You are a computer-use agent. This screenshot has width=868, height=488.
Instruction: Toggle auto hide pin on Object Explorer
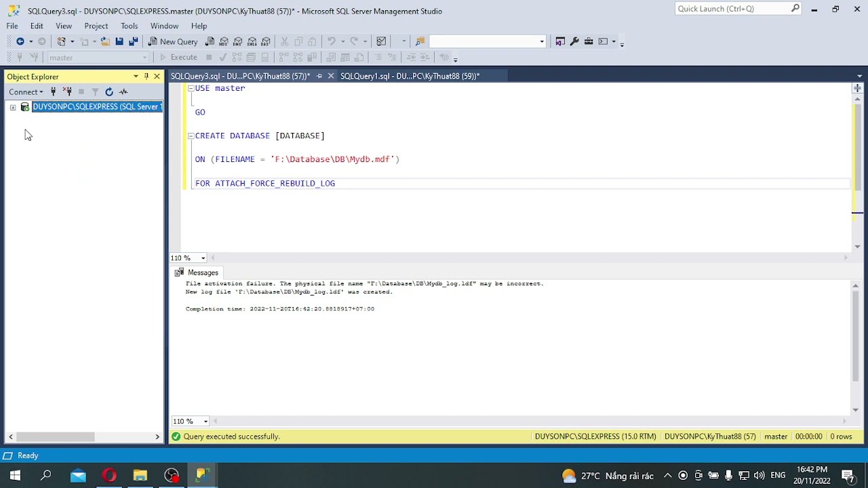pos(146,77)
